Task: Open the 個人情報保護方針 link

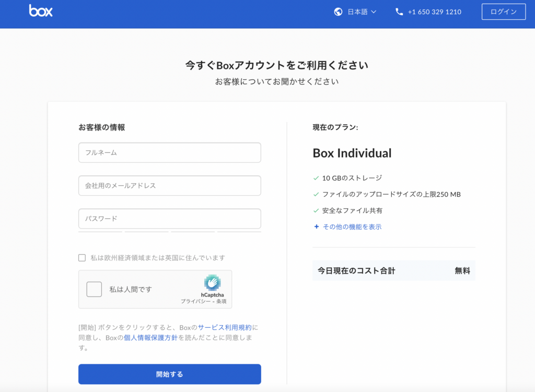Action: point(150,338)
